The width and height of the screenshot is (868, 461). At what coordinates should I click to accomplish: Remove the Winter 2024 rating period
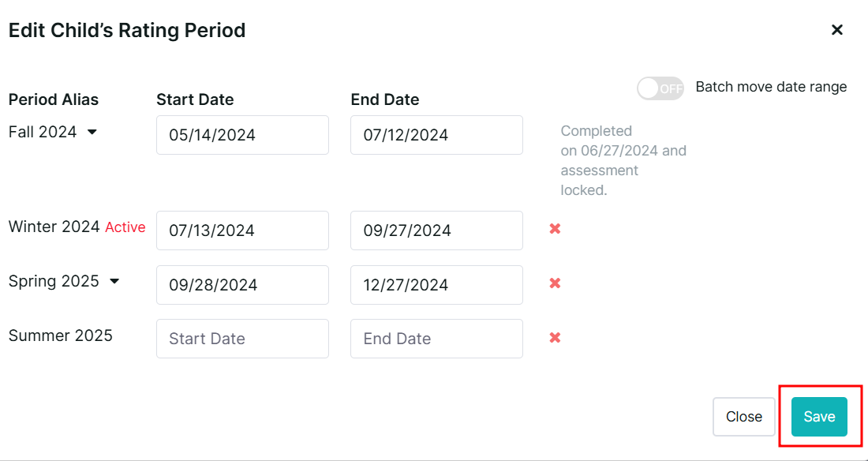point(555,229)
